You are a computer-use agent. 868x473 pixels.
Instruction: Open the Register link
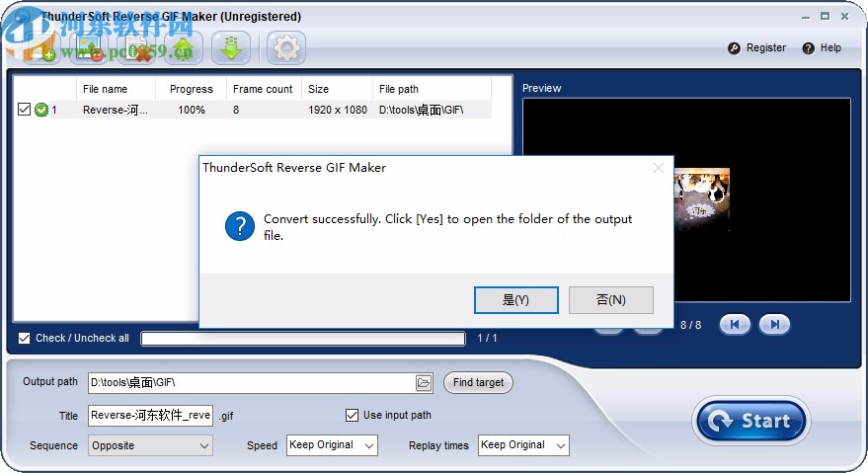[x=766, y=48]
